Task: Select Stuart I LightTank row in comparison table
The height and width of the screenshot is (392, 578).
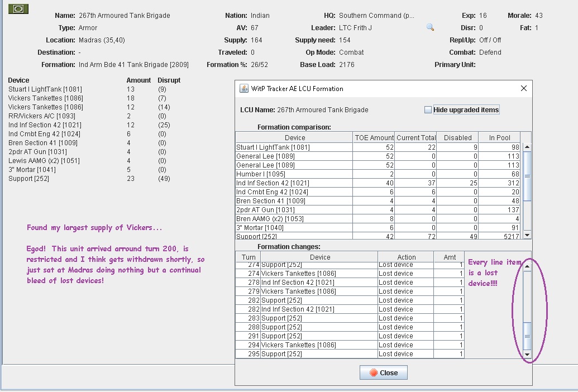Action: point(378,147)
